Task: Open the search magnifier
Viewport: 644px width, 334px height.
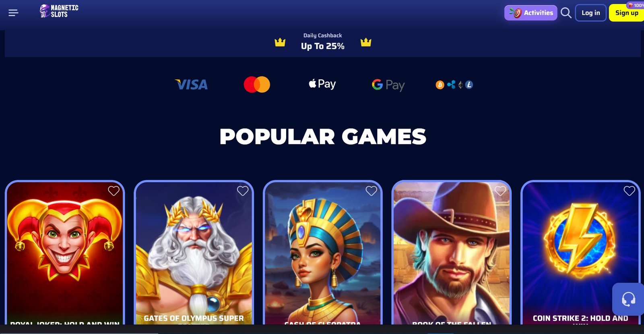Action: (x=566, y=13)
